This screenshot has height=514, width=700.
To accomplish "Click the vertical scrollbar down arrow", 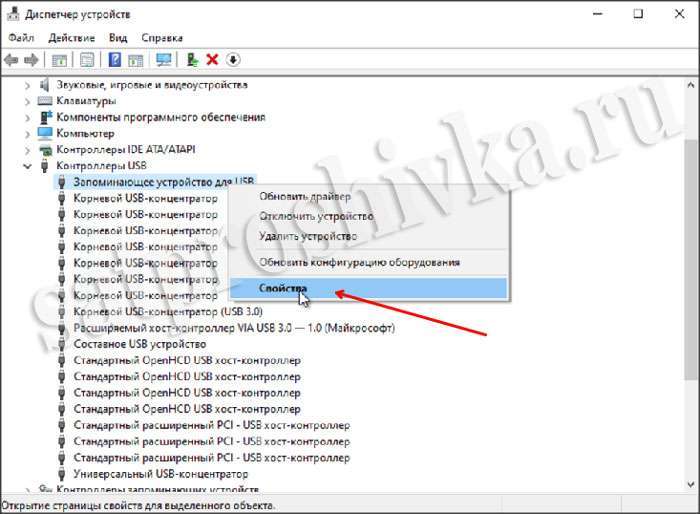I will coord(691,484).
